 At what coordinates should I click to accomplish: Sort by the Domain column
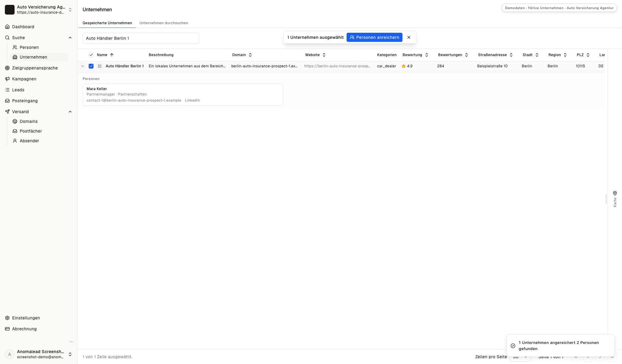pos(242,55)
